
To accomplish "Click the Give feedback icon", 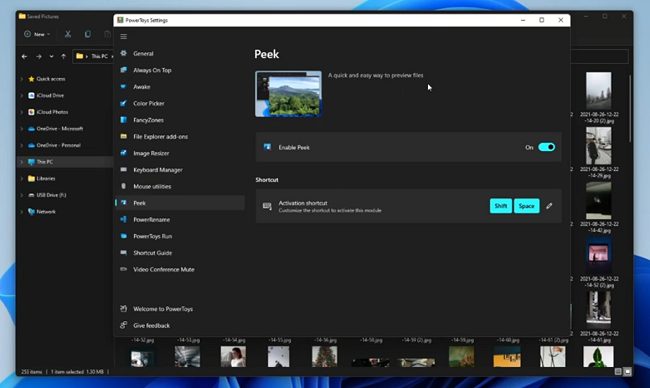I will (124, 325).
